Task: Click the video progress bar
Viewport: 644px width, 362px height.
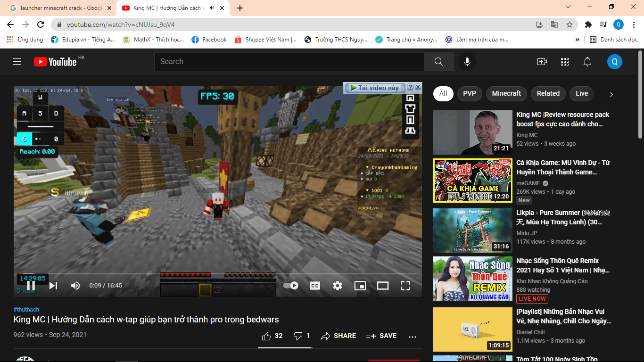Action: point(217,274)
